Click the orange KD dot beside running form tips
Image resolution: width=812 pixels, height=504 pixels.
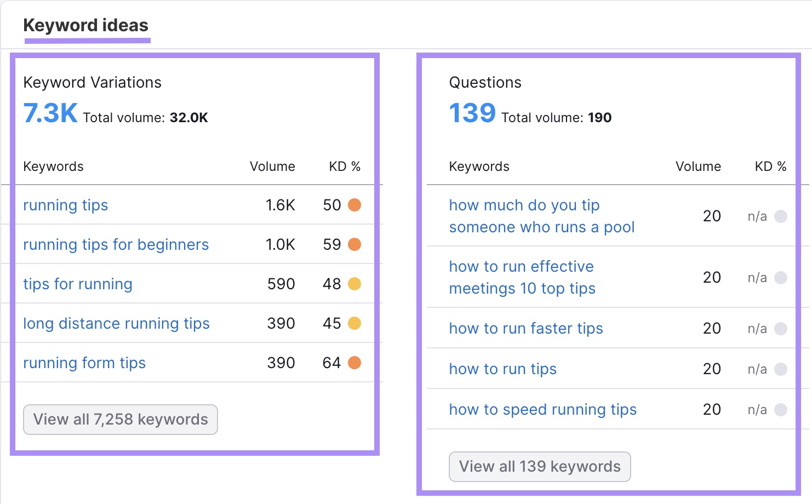click(356, 362)
